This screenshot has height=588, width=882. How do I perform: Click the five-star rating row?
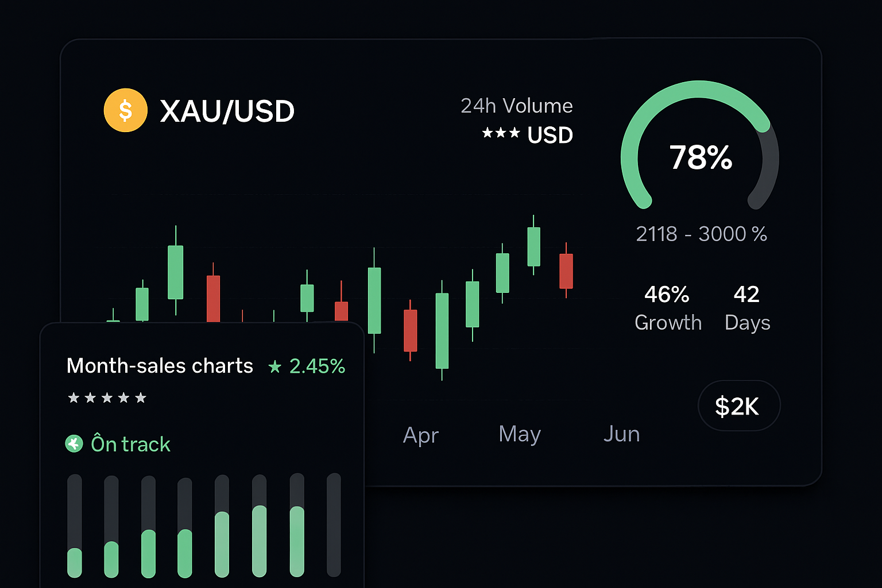pos(107,398)
